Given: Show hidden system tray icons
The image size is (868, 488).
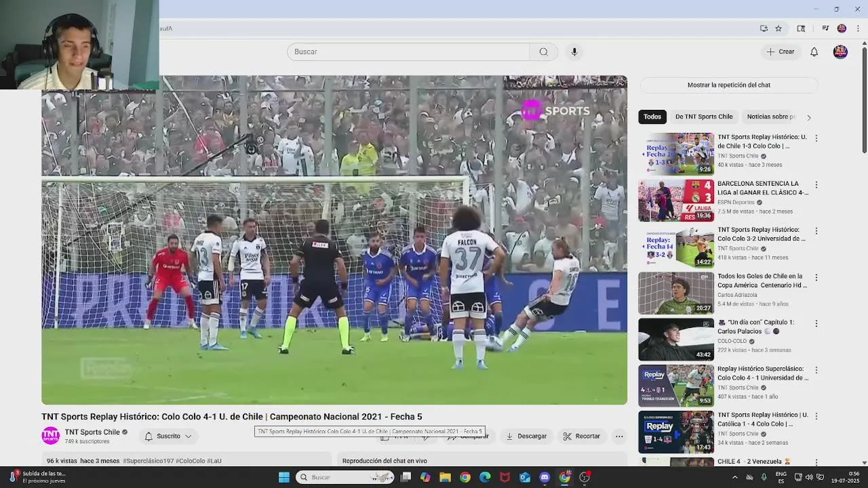Looking at the screenshot, I should pos(734,477).
